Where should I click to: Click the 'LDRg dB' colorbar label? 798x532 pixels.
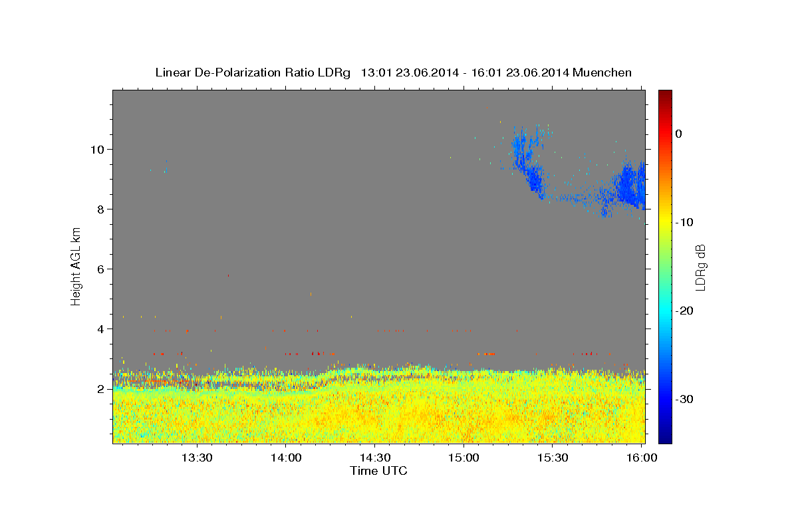700,267
